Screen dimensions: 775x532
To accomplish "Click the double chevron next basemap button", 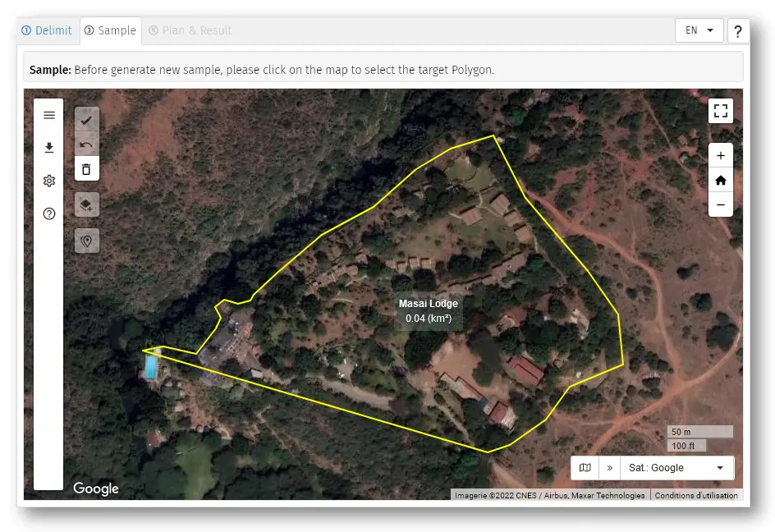I will (609, 468).
